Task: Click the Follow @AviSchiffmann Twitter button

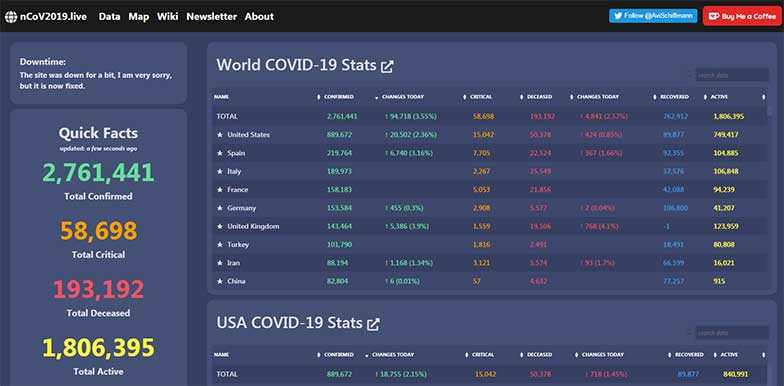Action: [x=653, y=16]
